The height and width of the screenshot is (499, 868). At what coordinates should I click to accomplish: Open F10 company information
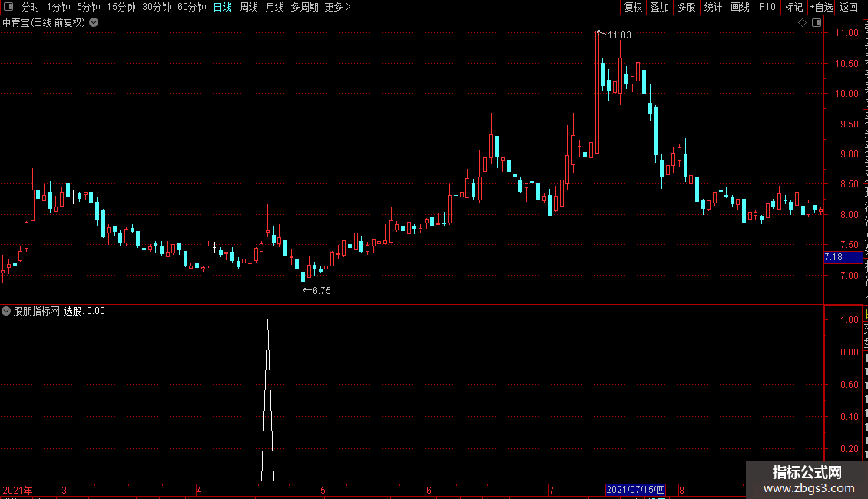pyautogui.click(x=767, y=7)
